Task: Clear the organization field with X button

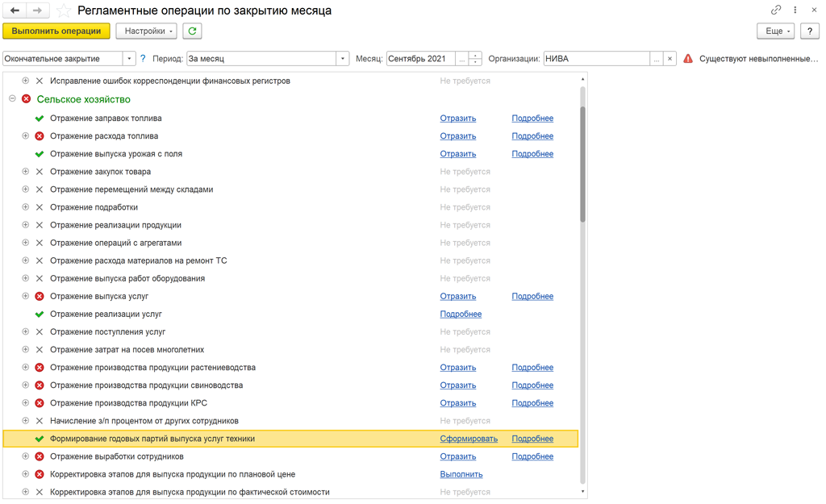Action: click(x=670, y=59)
